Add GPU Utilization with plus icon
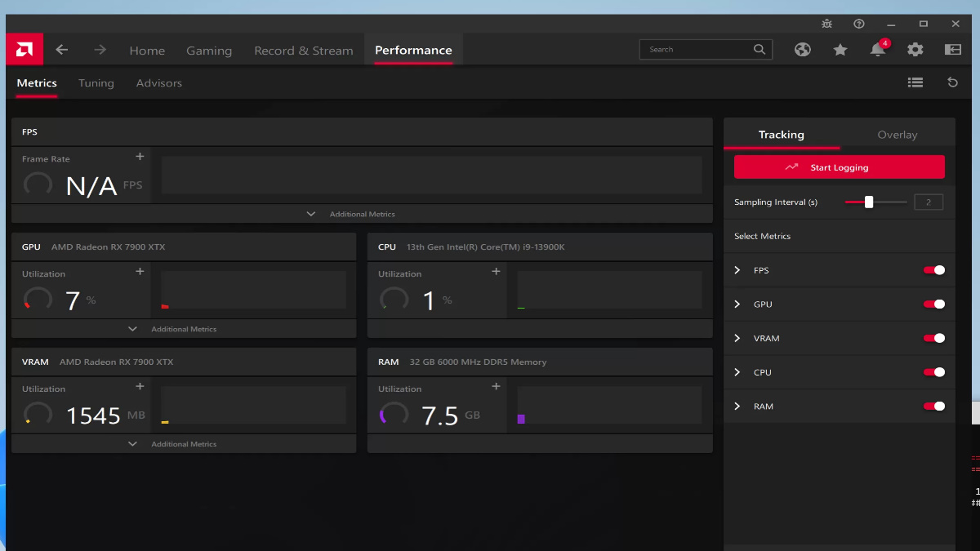The image size is (980, 551). point(140,272)
